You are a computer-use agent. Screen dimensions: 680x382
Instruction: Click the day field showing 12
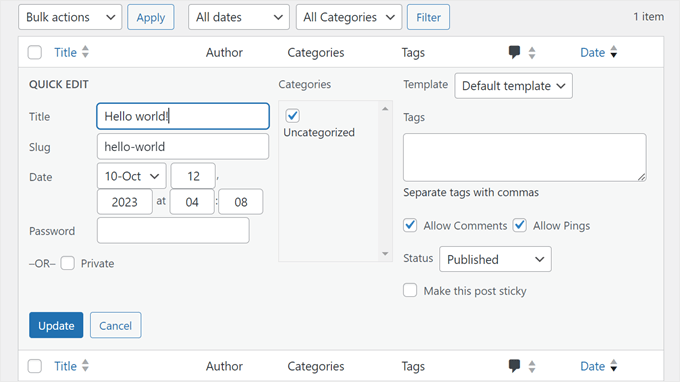pyautogui.click(x=193, y=176)
